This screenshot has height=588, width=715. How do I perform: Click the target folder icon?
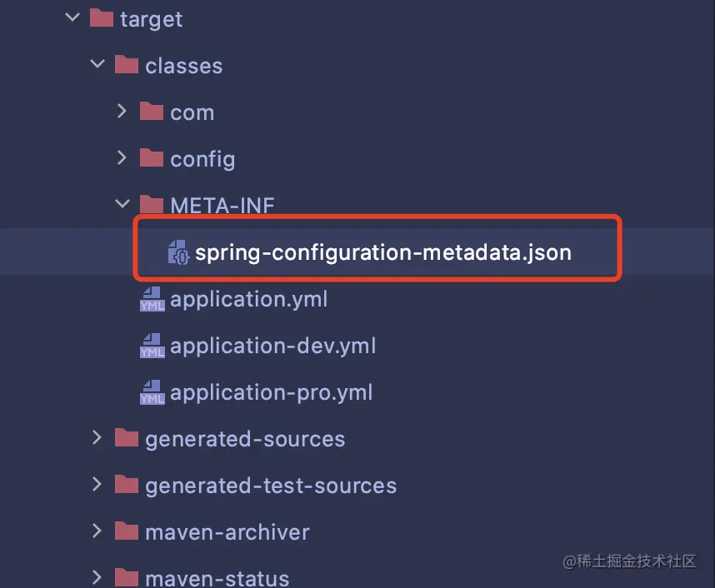coord(101,18)
